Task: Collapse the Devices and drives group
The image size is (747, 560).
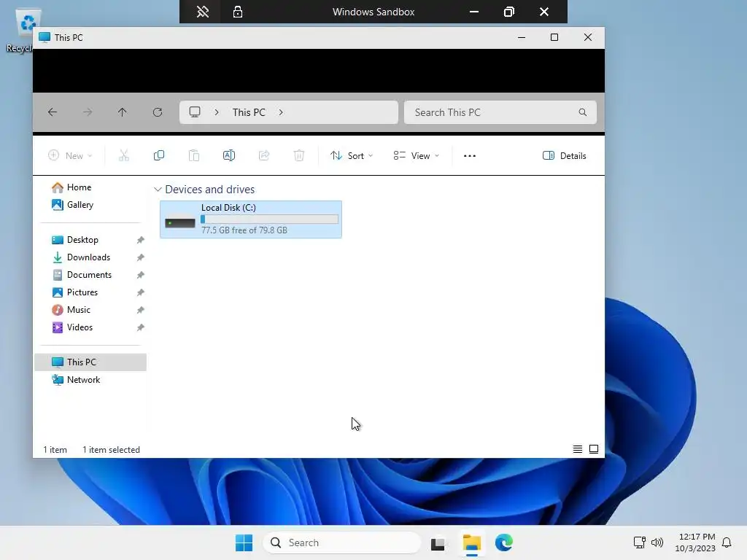Action: coord(158,190)
